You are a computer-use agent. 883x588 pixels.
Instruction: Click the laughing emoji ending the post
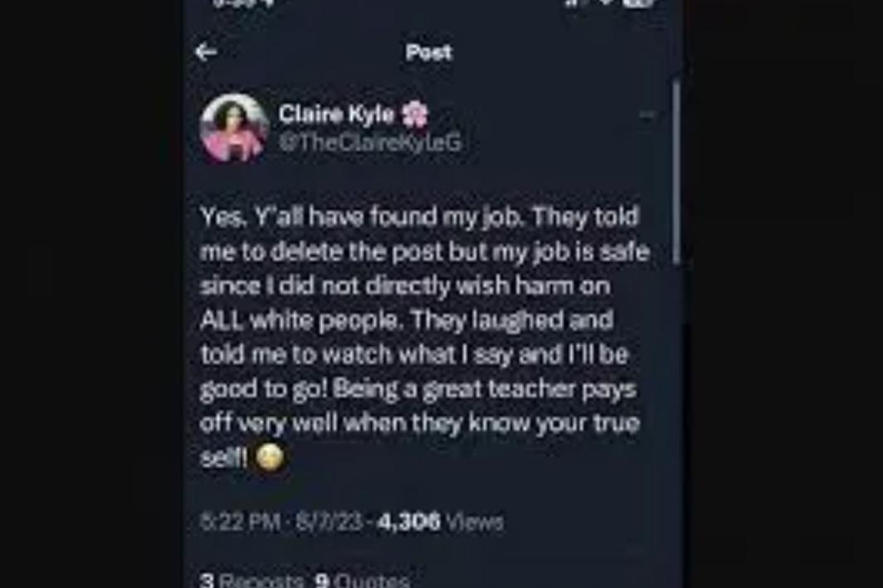[x=270, y=457]
